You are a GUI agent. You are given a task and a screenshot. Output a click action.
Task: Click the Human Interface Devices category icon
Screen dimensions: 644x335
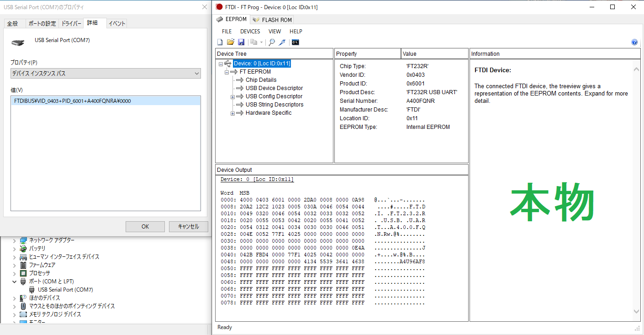[23, 257]
